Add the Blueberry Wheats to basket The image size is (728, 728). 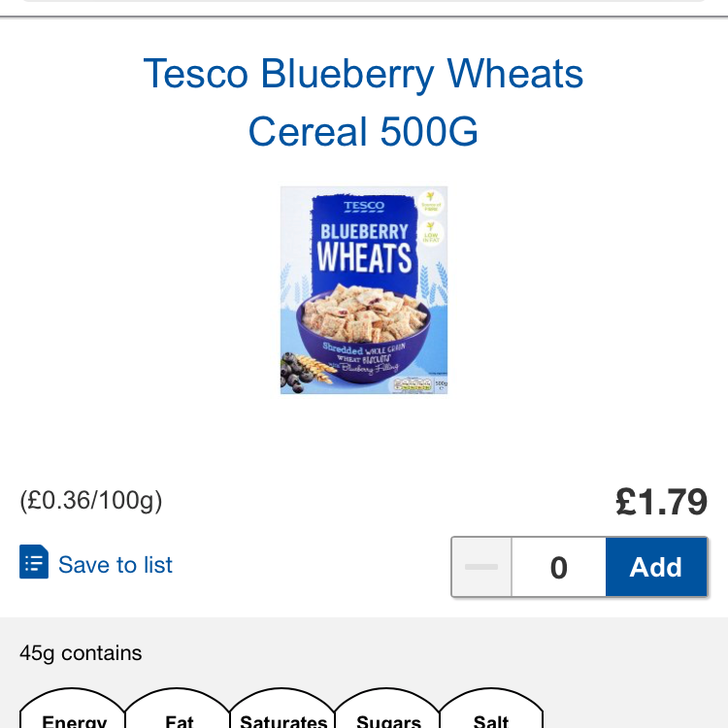[656, 567]
